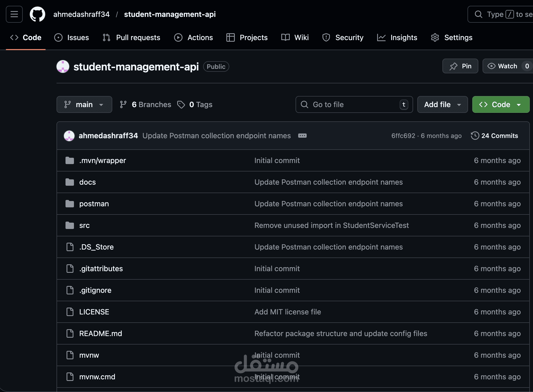Open the Insights tab
This screenshot has width=533, height=392.
(x=404, y=37)
